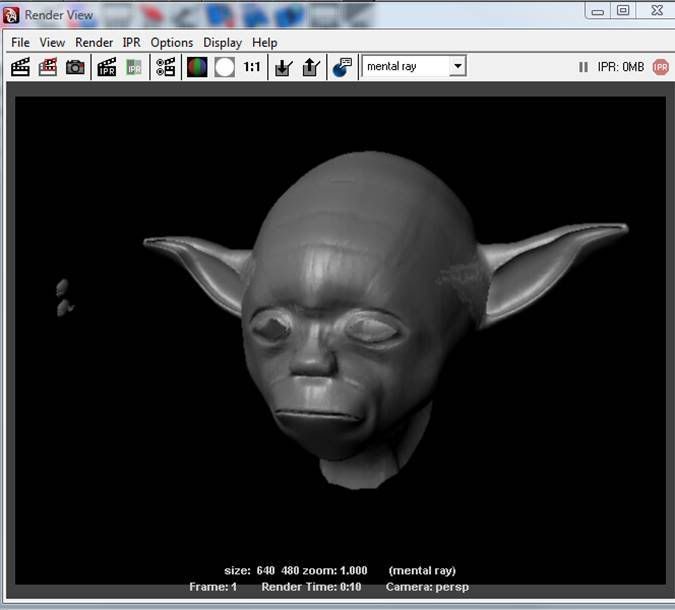675x610 pixels.
Task: Open the Options menu
Action: 172,43
